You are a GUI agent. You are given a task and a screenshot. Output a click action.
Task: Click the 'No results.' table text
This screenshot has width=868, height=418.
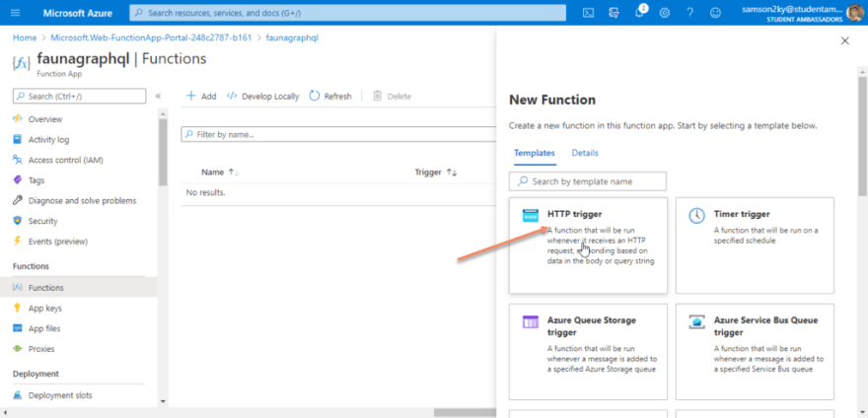(x=205, y=192)
